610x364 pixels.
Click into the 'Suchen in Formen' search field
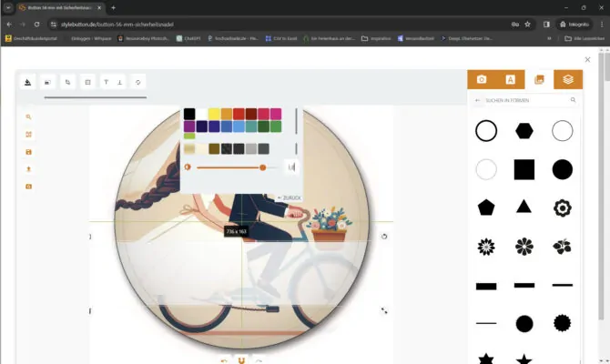tap(526, 100)
